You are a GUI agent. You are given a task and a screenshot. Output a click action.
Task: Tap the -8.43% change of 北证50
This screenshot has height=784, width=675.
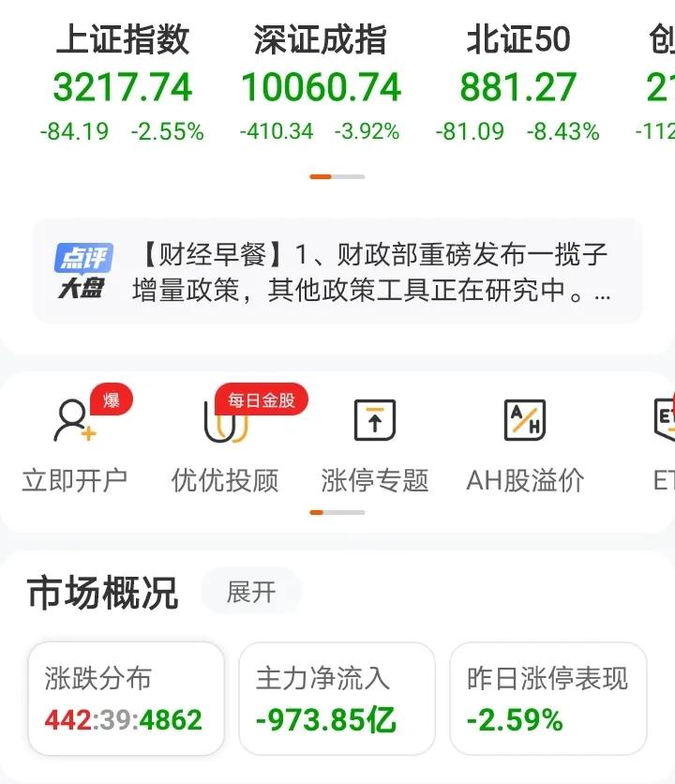(x=563, y=132)
